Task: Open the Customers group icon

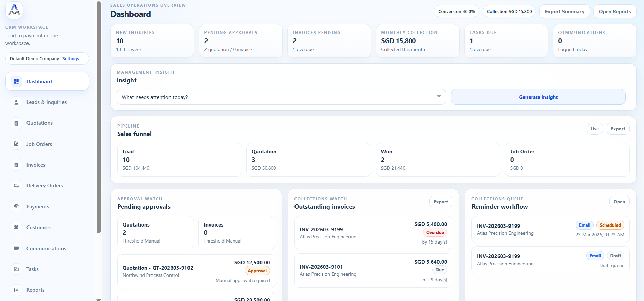Action: [x=16, y=227]
